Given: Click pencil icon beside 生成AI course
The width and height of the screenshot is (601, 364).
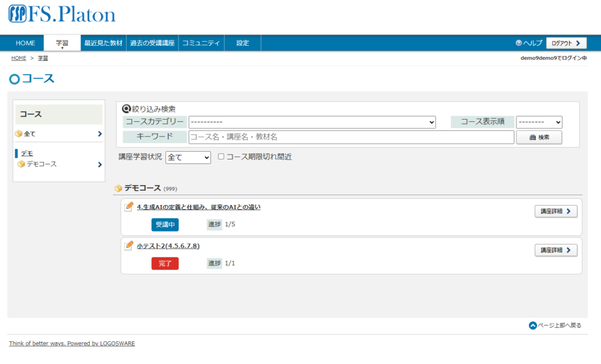Looking at the screenshot, I should [129, 206].
